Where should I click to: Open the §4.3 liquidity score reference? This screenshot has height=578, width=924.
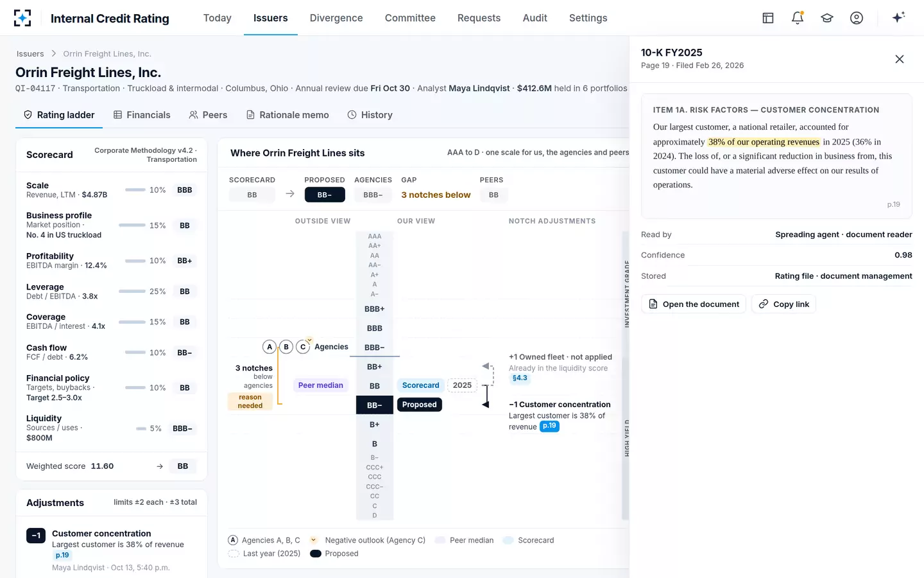pos(520,378)
